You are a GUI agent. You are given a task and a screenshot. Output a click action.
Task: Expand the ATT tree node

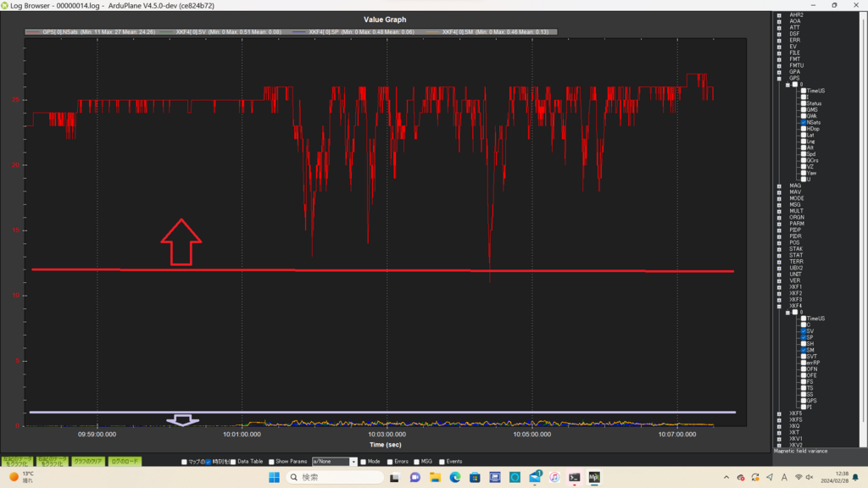coord(779,28)
